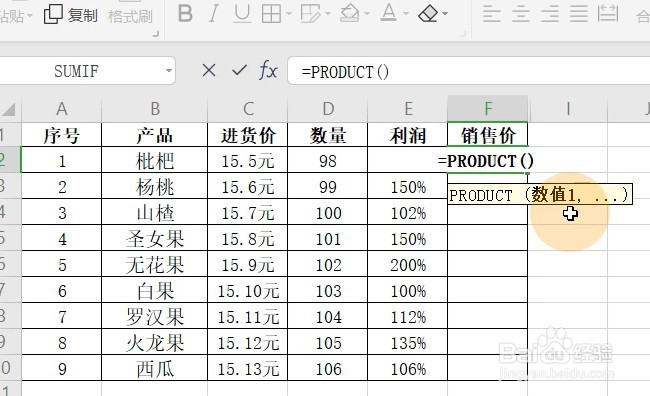
Task: Select cell with 15.5元
Action: [248, 160]
